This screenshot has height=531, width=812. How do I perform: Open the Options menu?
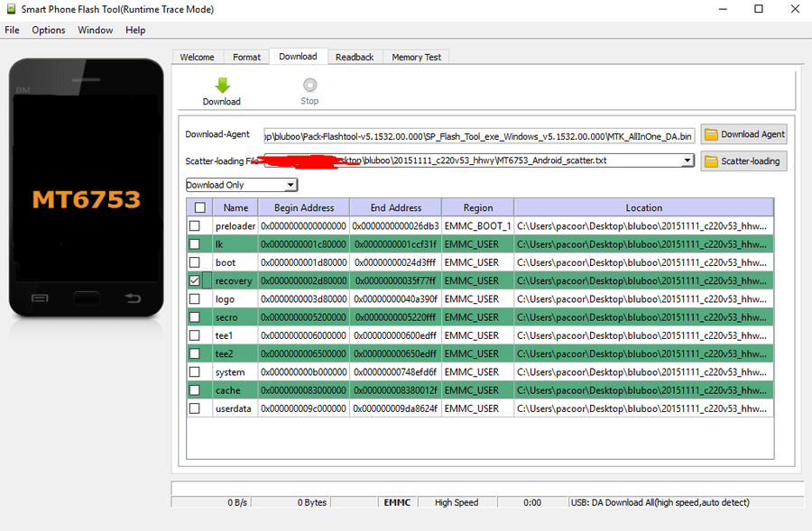pyautogui.click(x=49, y=30)
